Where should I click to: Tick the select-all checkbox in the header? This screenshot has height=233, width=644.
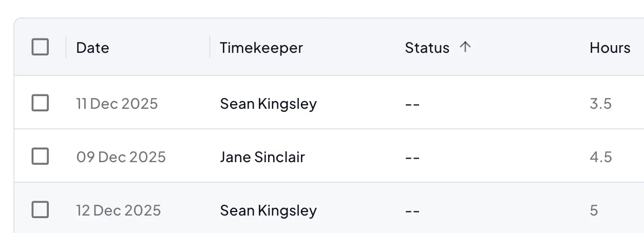40,47
